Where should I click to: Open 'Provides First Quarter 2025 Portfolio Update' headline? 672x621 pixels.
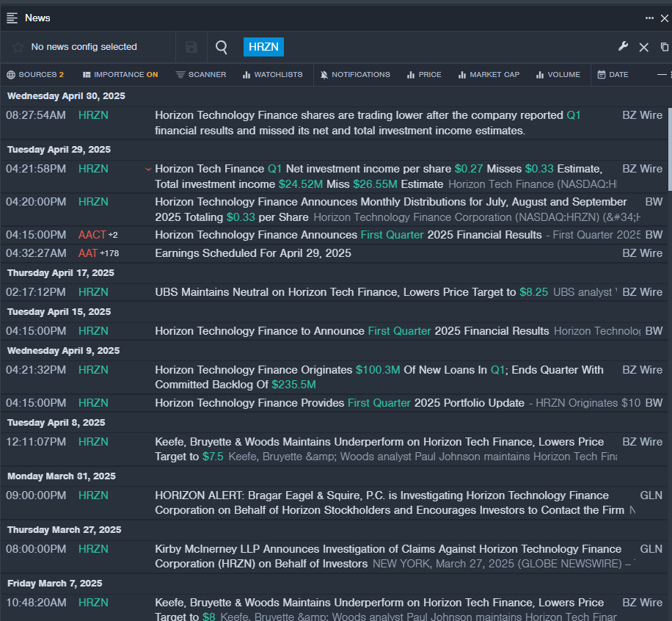click(x=340, y=403)
